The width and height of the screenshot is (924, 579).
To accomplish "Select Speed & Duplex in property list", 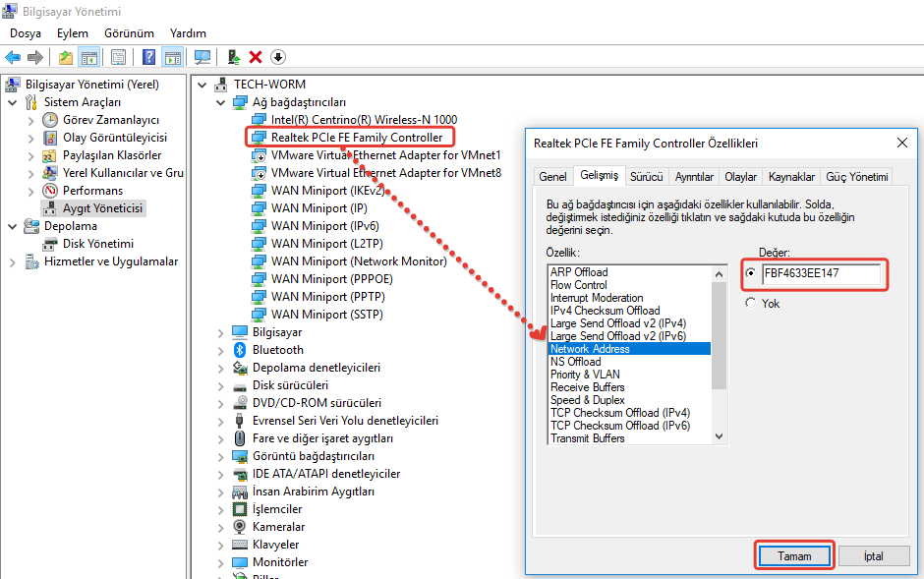I will [x=588, y=400].
